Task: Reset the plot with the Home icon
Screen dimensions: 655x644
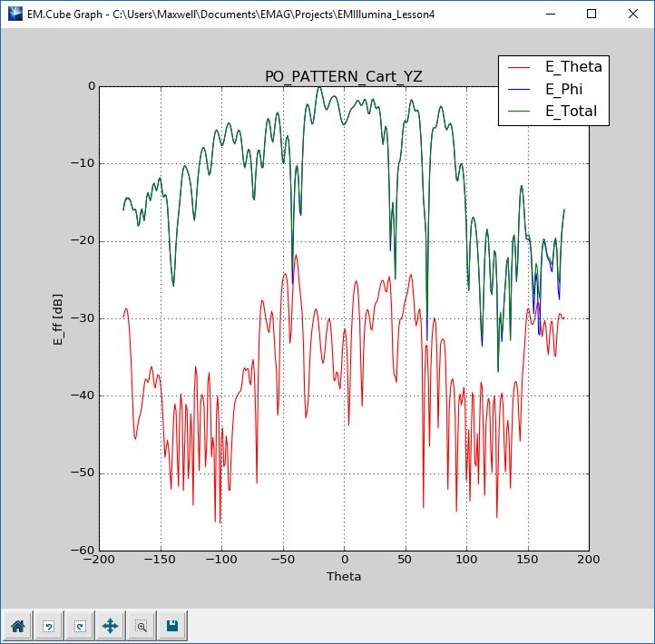Action: (x=18, y=625)
